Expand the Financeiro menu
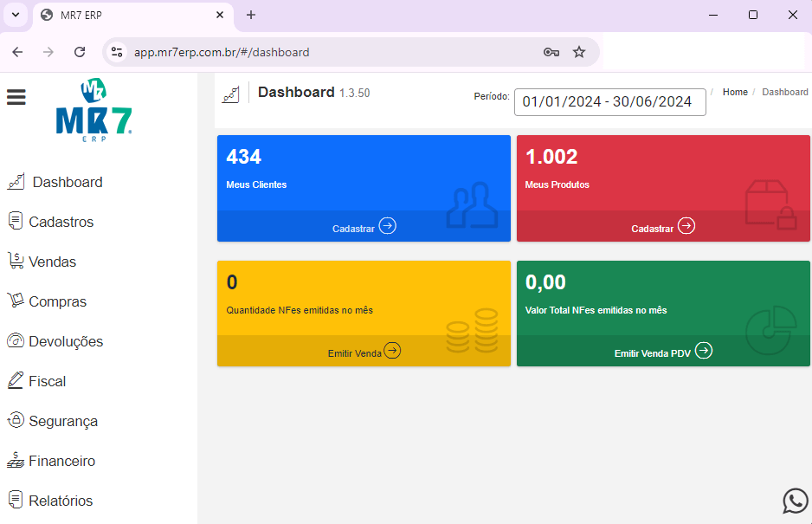 pos(62,461)
